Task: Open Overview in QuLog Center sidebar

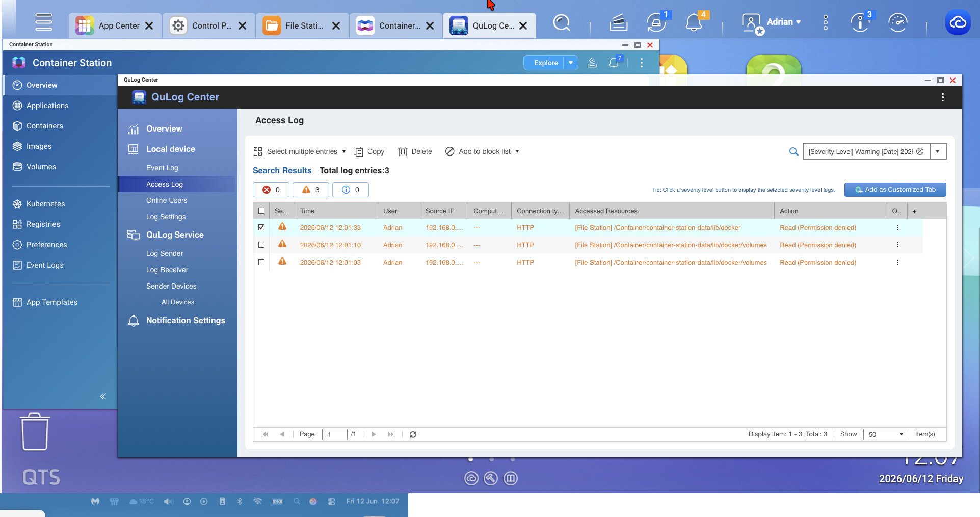Action: [164, 129]
